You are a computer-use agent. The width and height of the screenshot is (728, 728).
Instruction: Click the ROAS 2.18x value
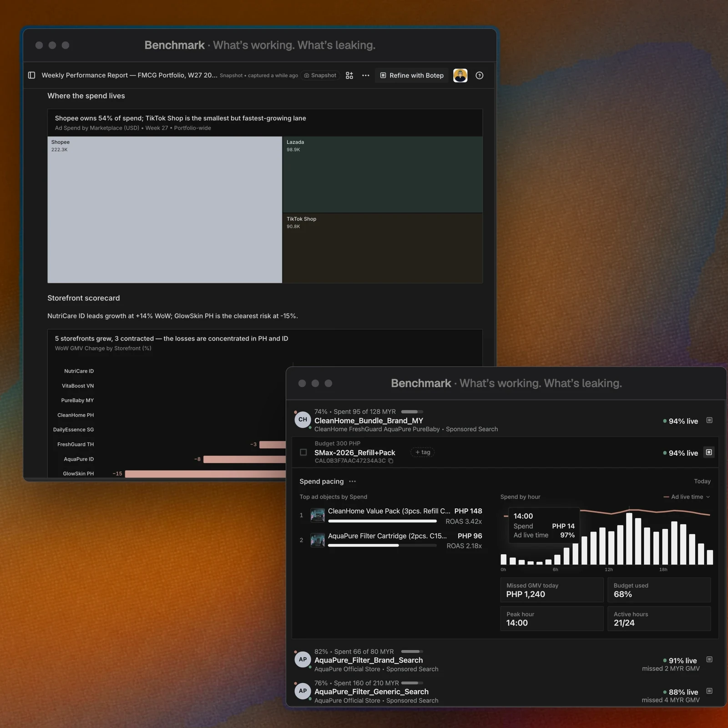coord(464,546)
